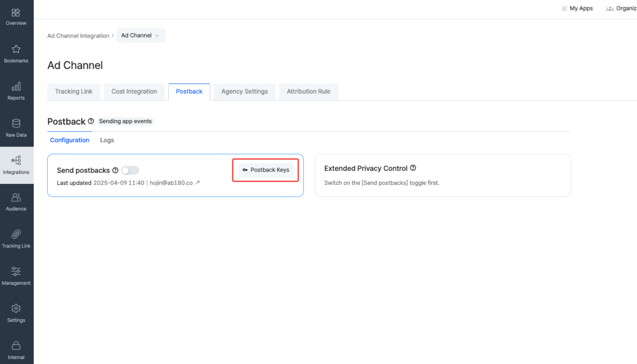
Task: Open Raw Data database icon
Action: [16, 123]
